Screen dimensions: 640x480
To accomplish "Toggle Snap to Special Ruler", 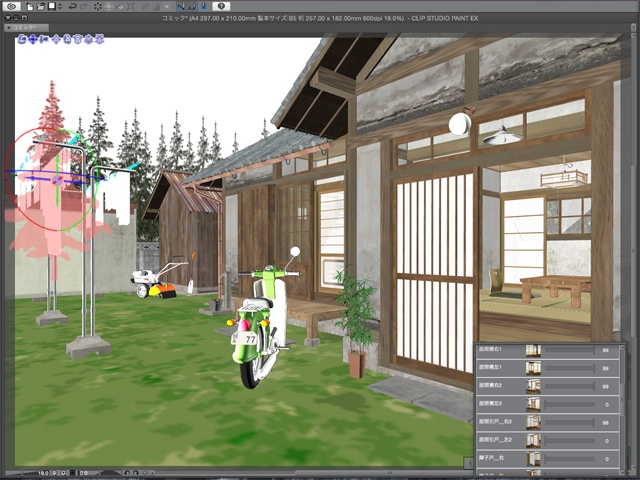I will (192, 7).
